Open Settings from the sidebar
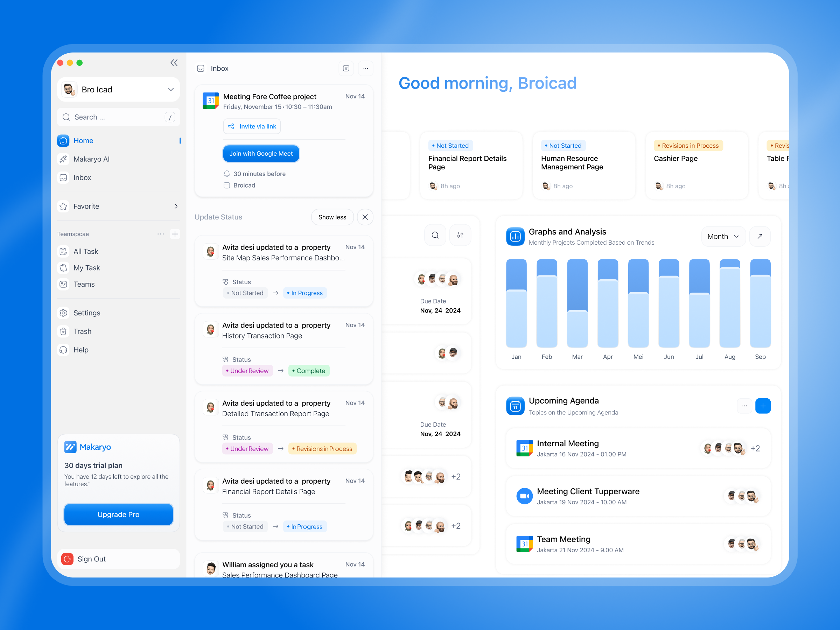 point(87,313)
